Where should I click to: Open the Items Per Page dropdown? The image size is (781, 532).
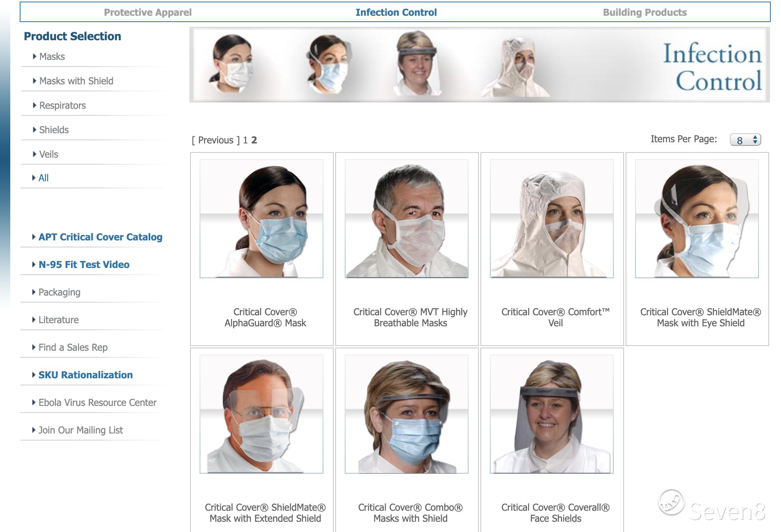(745, 140)
